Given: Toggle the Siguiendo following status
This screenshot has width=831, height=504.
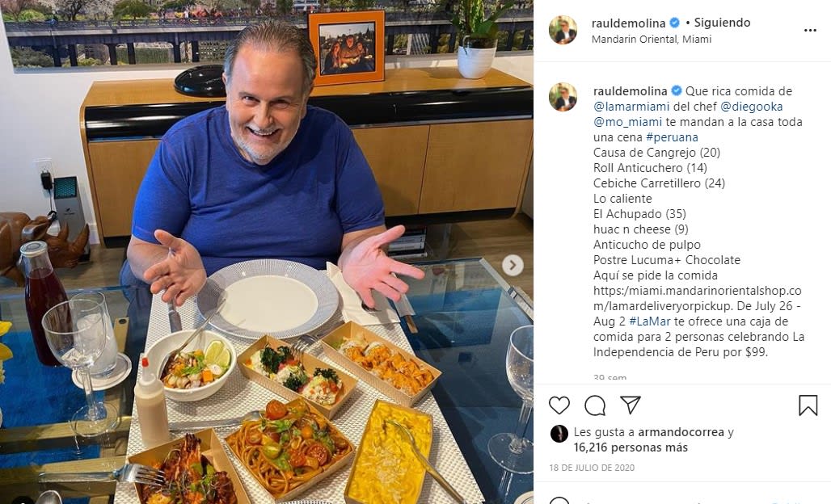Looking at the screenshot, I should (x=722, y=23).
